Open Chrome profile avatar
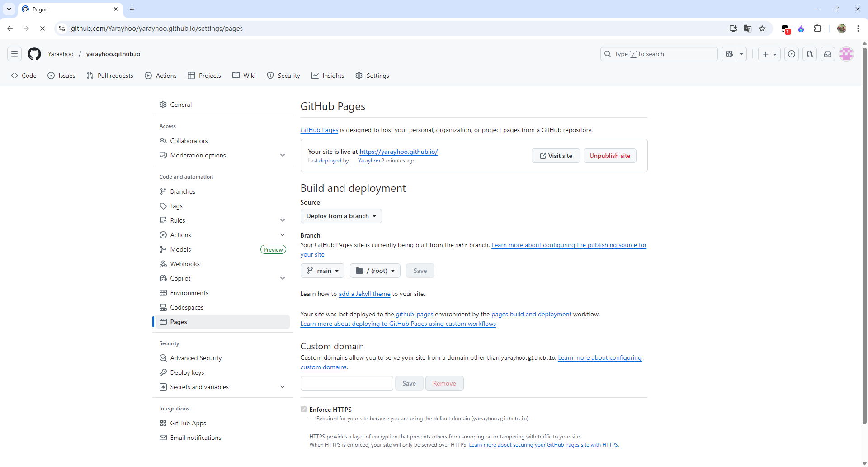Image resolution: width=868 pixels, height=467 pixels. coord(842,29)
